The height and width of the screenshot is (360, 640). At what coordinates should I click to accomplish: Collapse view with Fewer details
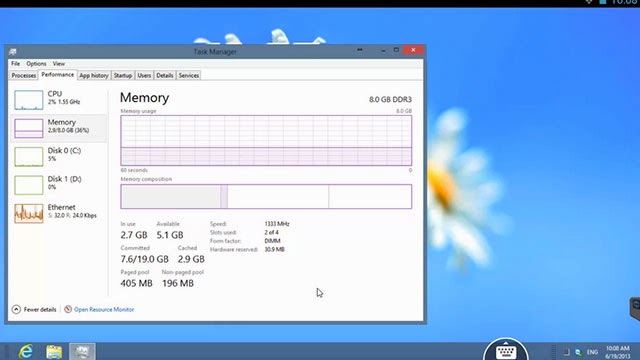click(x=34, y=309)
